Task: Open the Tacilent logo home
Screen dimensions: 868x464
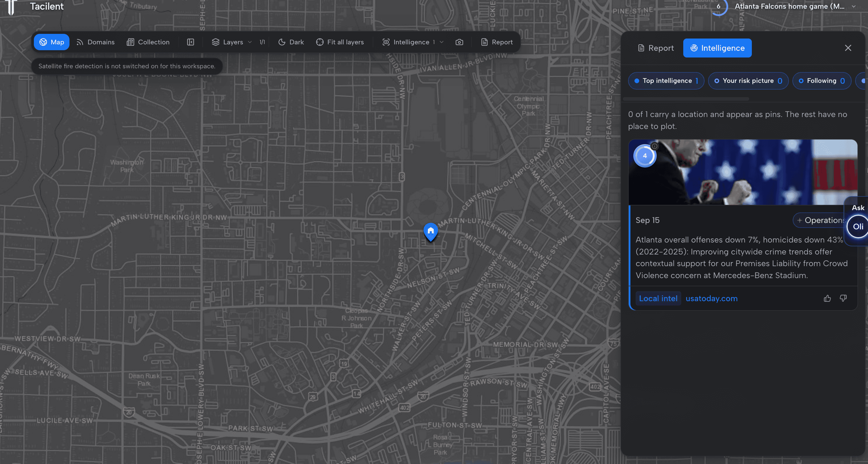Action: coord(11,7)
